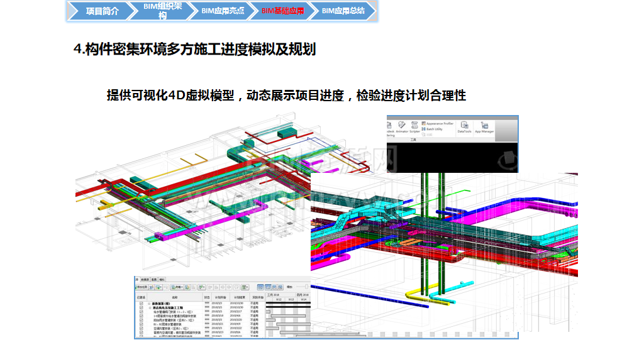The height and width of the screenshot is (357, 644).
Task: Collapse the top-level task tree node
Action: (150, 303)
